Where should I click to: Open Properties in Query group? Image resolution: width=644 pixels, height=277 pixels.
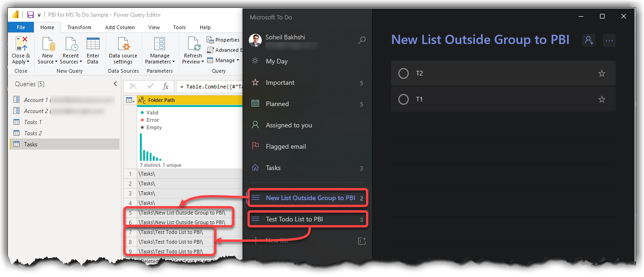pyautogui.click(x=223, y=40)
